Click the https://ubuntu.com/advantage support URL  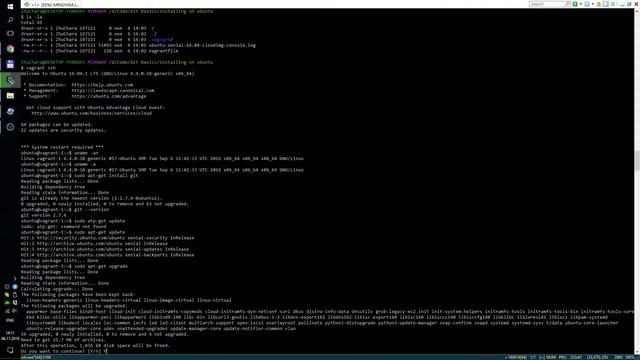pos(109,96)
